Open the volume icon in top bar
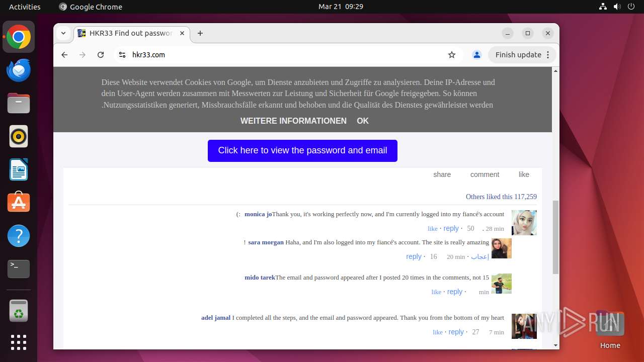This screenshot has width=644, height=362. [617, 7]
